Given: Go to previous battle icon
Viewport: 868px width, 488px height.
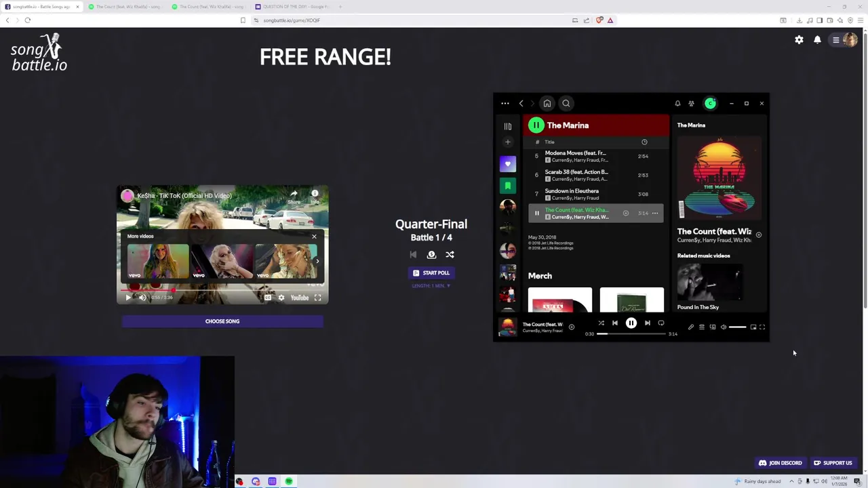Looking at the screenshot, I should 413,255.
